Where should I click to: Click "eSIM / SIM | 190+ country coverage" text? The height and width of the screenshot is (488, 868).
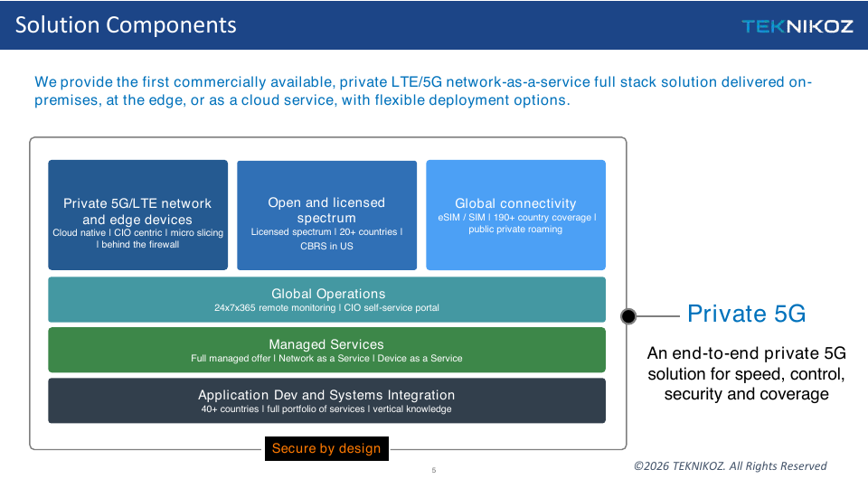click(514, 218)
